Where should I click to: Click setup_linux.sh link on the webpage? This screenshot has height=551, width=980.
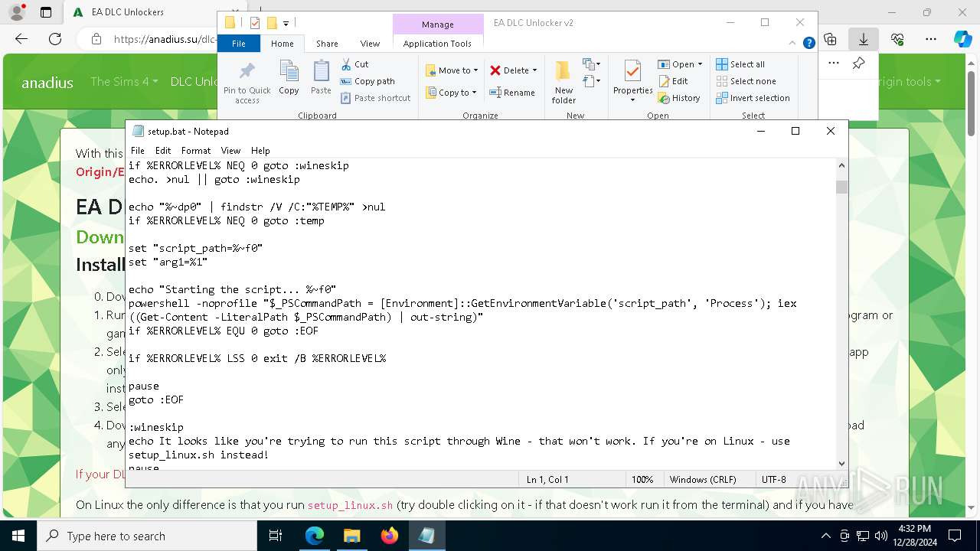pos(350,505)
